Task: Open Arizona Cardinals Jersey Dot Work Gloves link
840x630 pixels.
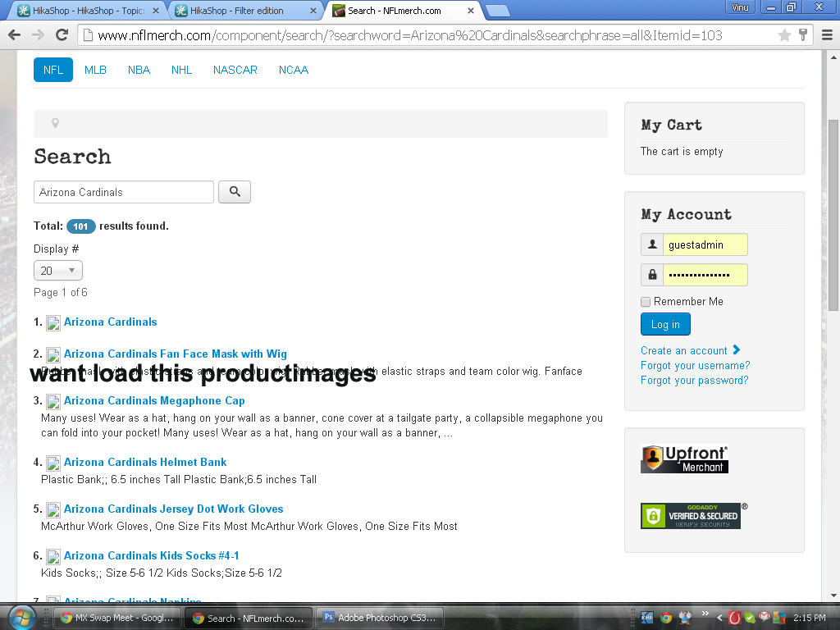Action: point(174,509)
